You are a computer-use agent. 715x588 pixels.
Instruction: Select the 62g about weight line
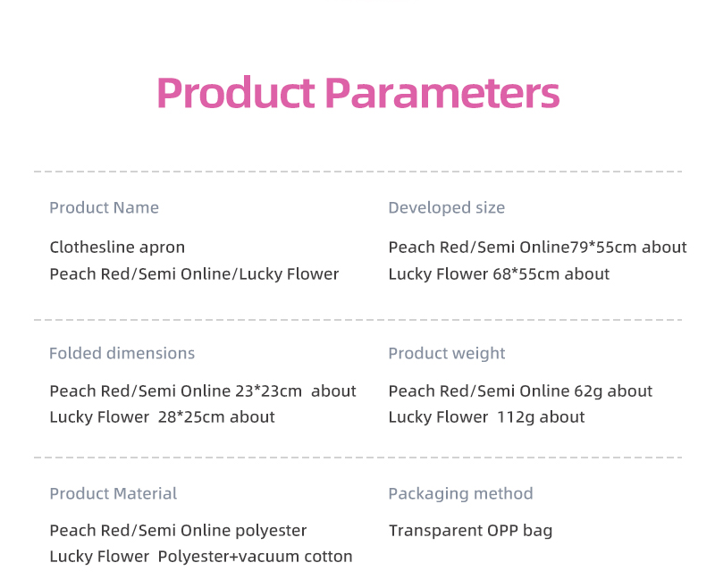point(520,391)
